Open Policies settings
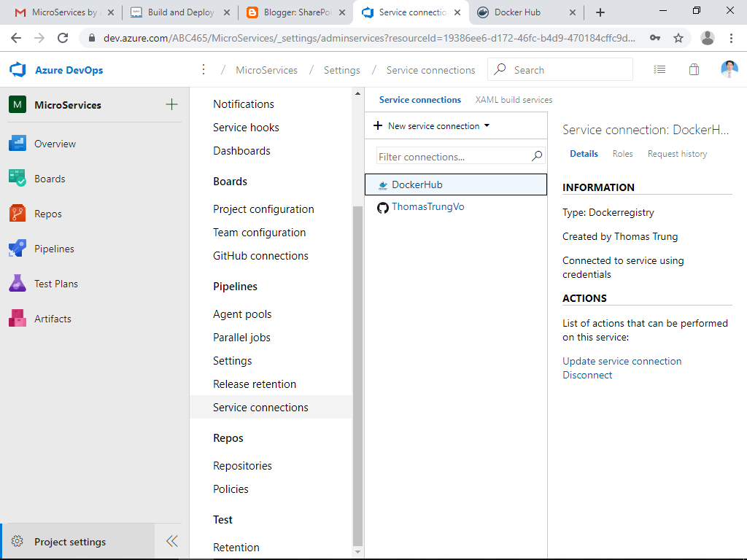Screen dimensions: 747x560 pyautogui.click(x=231, y=489)
